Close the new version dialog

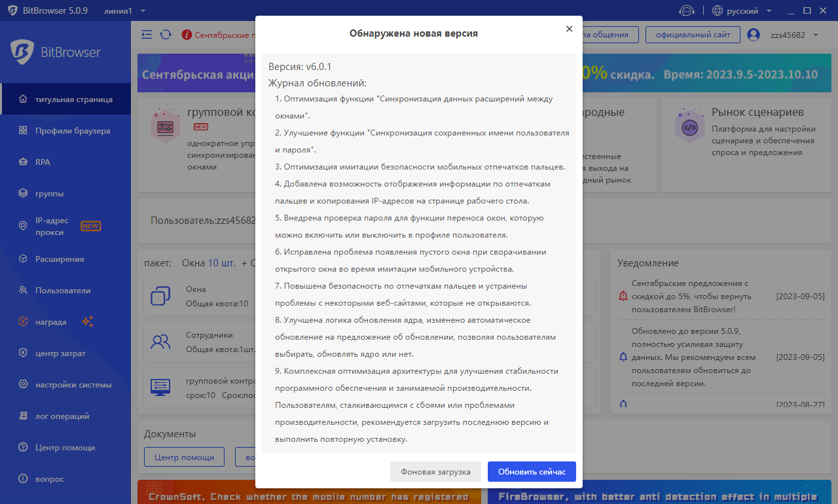click(569, 29)
